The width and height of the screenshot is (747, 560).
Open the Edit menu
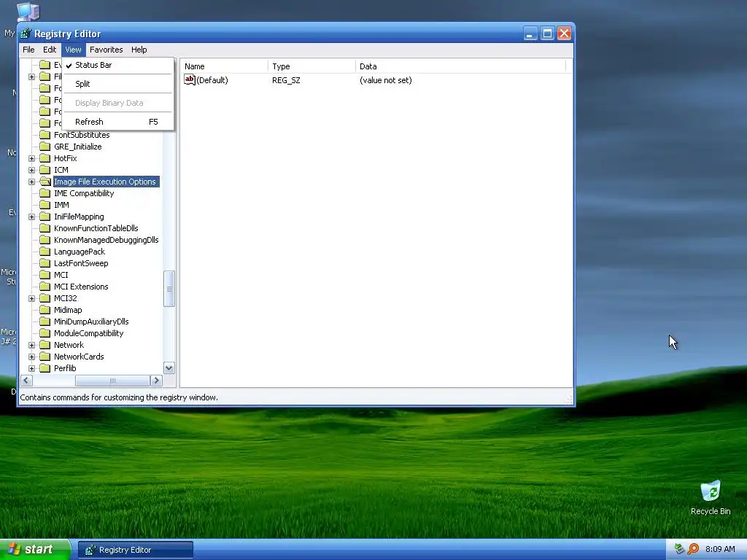pos(50,50)
